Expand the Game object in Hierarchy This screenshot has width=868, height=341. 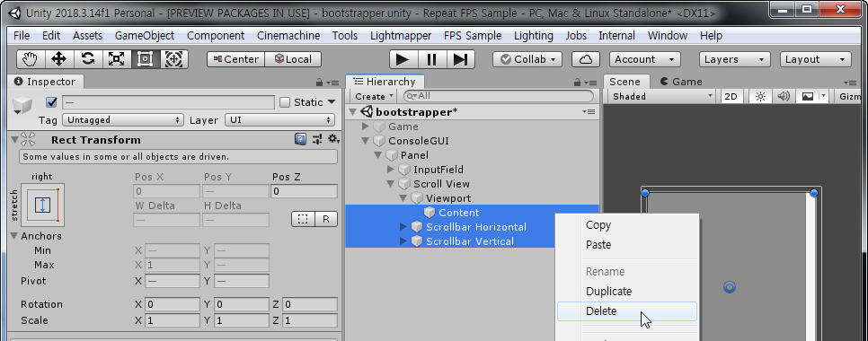point(366,127)
